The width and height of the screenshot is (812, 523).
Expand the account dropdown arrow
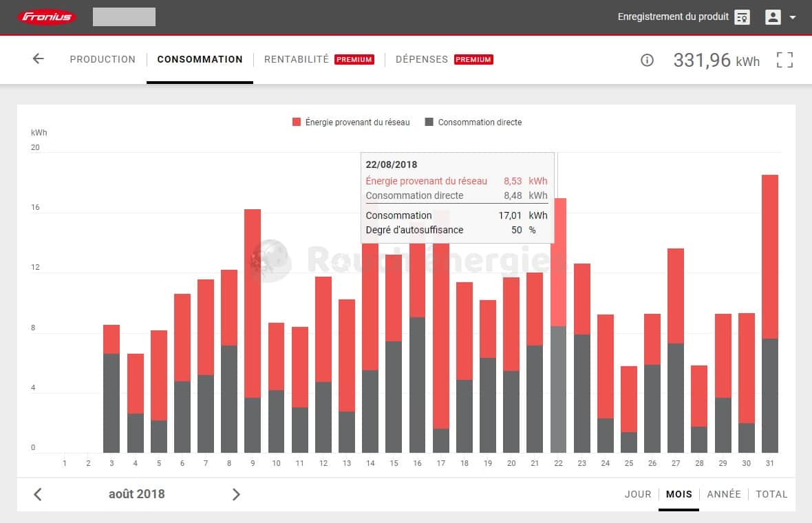coord(793,17)
